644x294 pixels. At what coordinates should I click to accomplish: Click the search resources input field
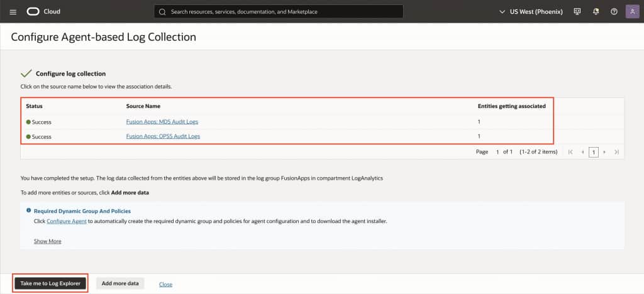pyautogui.click(x=279, y=11)
